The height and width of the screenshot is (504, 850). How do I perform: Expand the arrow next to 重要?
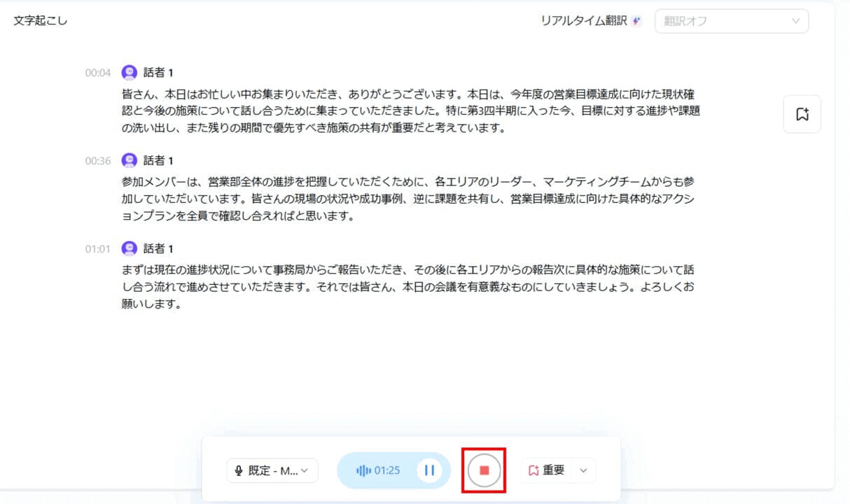(584, 470)
